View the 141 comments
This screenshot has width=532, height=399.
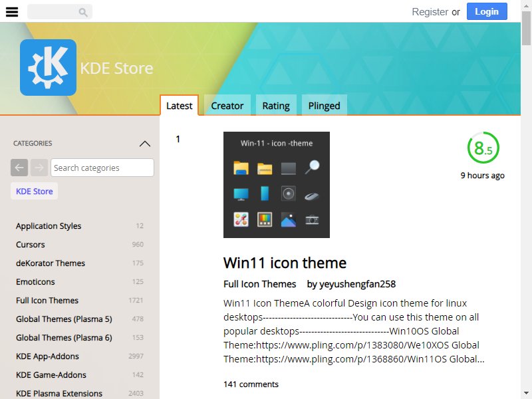[x=251, y=384]
